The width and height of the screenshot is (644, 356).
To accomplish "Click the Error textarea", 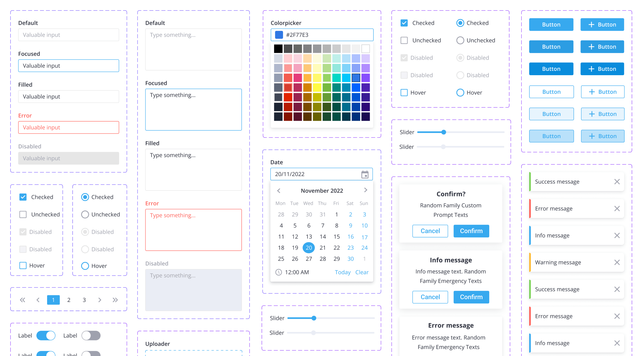I will pos(193,230).
